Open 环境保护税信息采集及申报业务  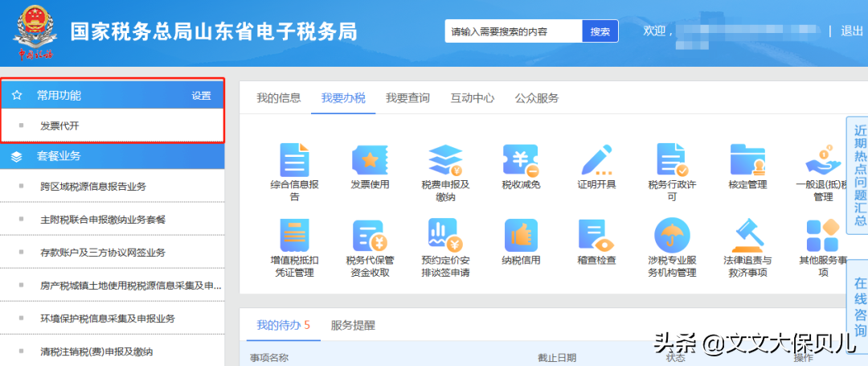(x=108, y=319)
